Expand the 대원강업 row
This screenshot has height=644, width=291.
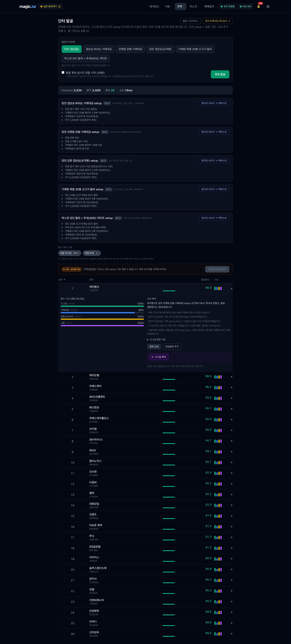click(231, 506)
